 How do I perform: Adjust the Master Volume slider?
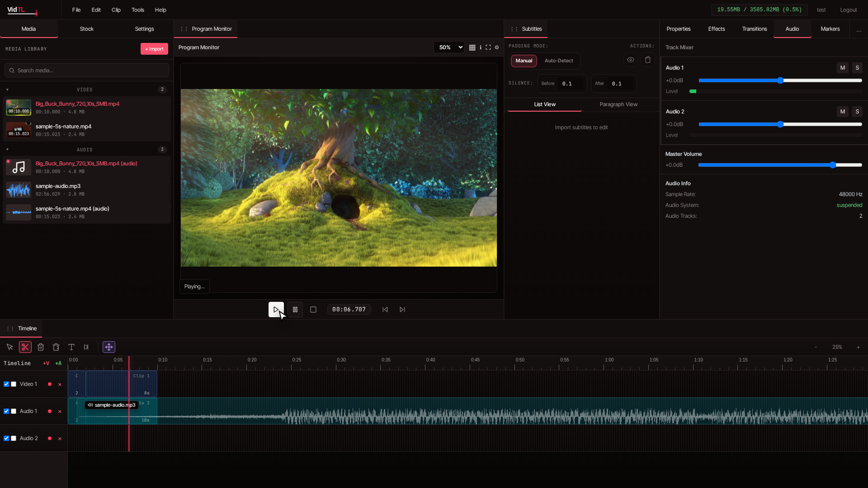coord(780,165)
